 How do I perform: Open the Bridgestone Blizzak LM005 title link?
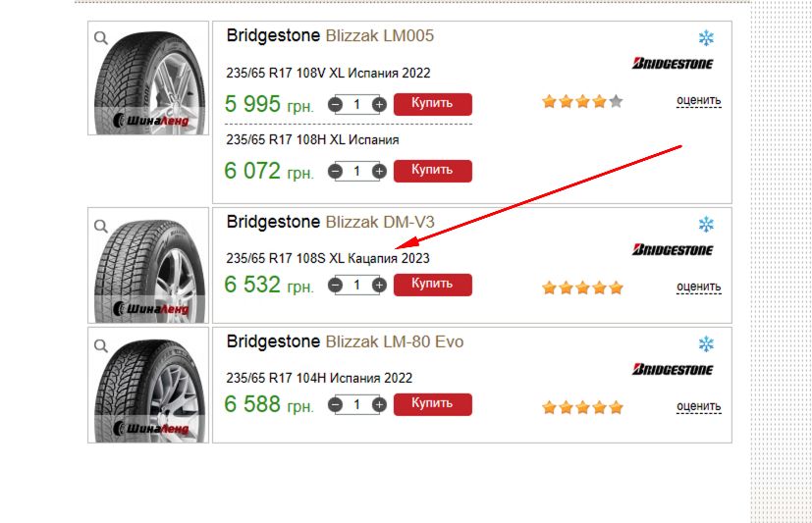(x=330, y=35)
